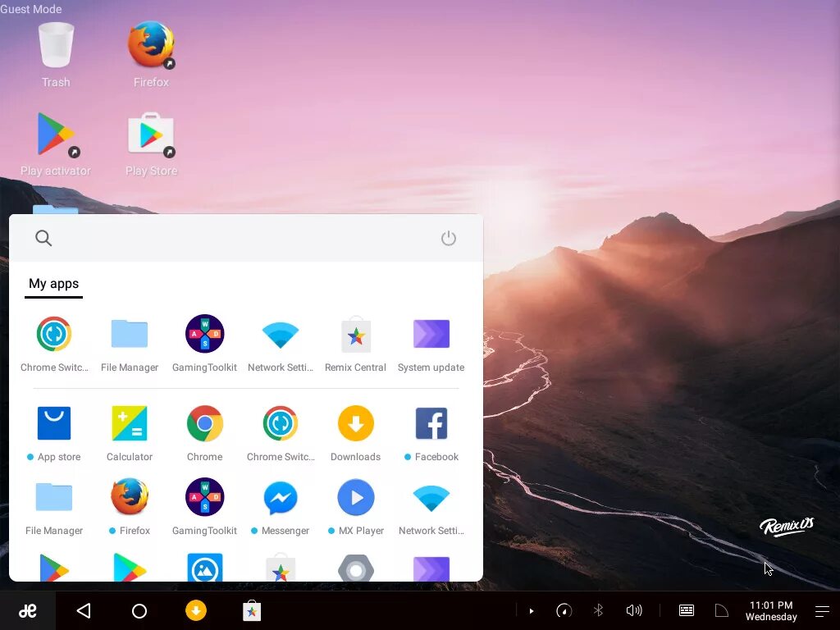This screenshot has height=630, width=840.
Task: Launch the Chrome browser
Action: (204, 433)
